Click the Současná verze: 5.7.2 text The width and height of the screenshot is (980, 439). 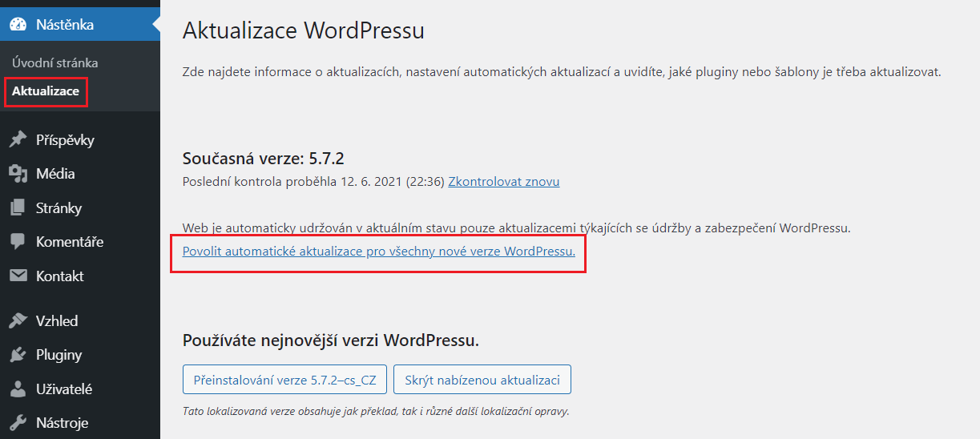(x=264, y=158)
